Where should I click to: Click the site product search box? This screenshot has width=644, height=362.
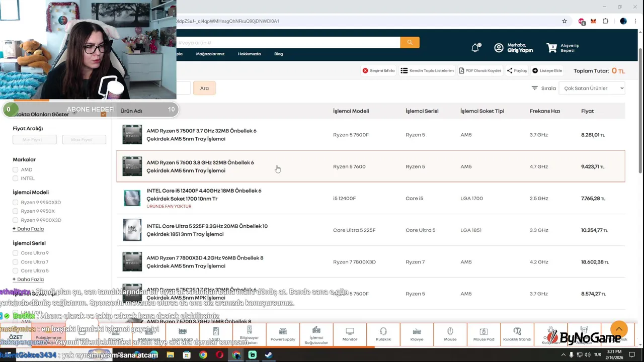288,43
